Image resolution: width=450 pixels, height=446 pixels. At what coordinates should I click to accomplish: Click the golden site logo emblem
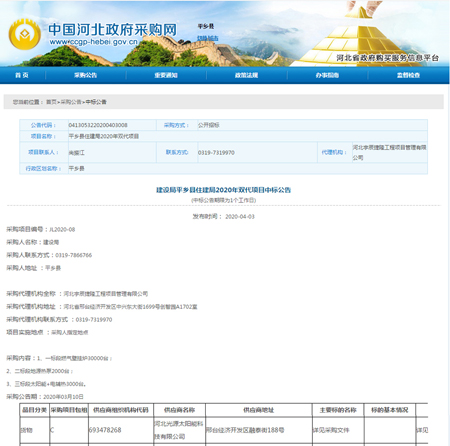(25, 34)
